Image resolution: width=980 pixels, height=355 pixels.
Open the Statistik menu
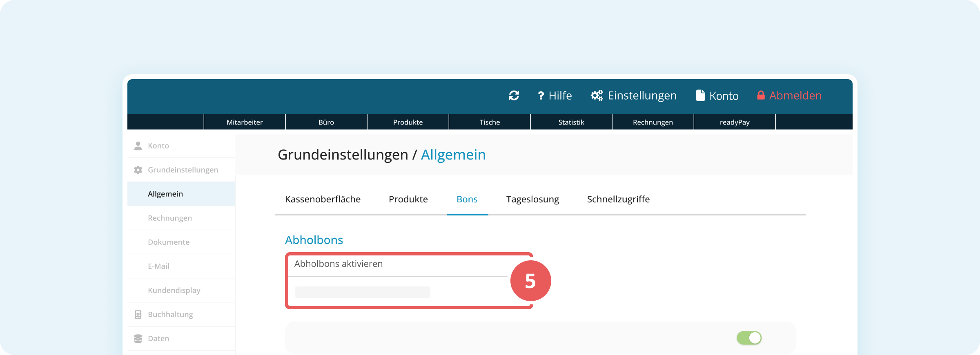click(x=571, y=122)
